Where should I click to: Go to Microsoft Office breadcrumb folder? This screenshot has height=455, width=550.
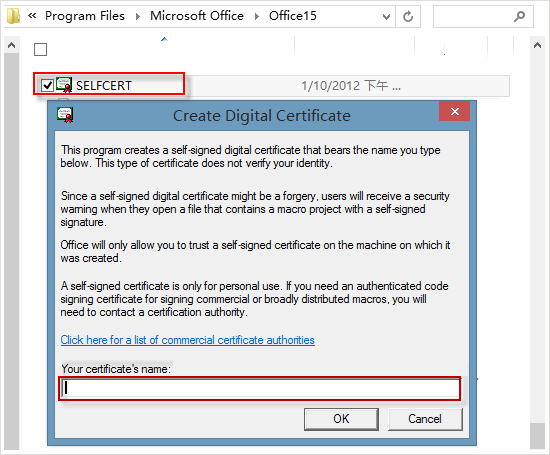[197, 16]
